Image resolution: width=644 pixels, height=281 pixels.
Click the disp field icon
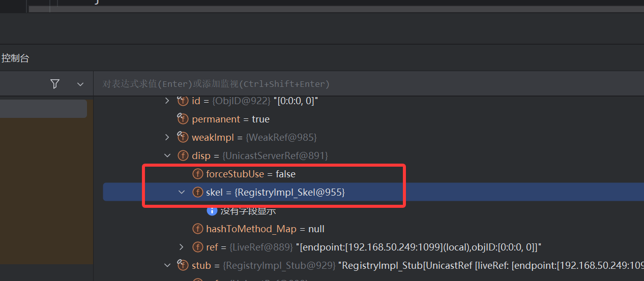coord(183,155)
